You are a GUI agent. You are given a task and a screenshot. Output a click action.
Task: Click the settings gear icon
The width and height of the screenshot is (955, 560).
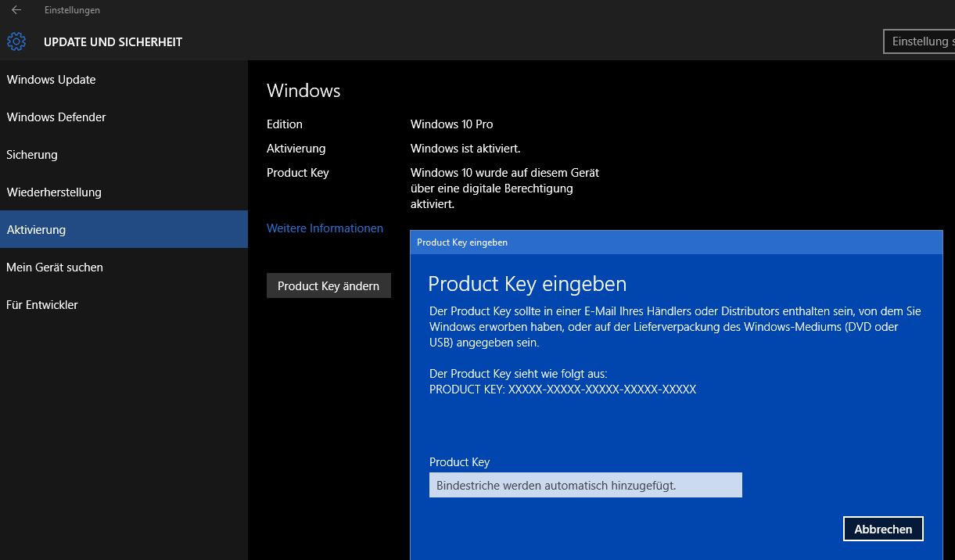(16, 41)
